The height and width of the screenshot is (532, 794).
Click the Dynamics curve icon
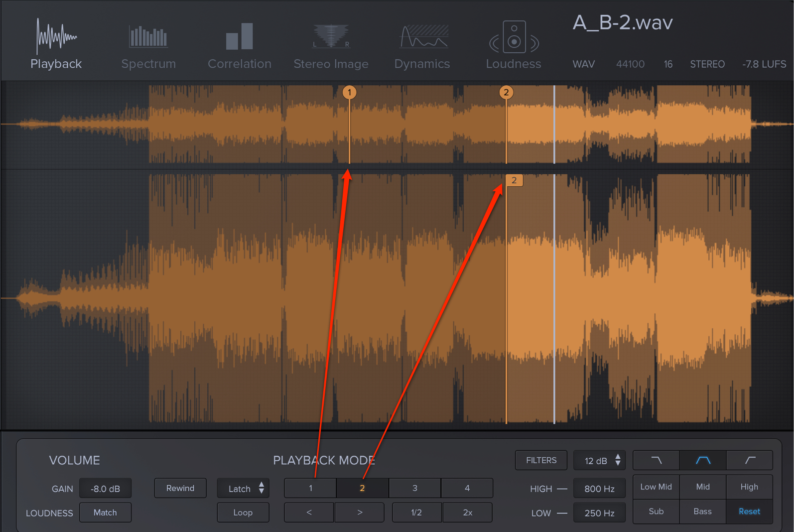click(424, 36)
